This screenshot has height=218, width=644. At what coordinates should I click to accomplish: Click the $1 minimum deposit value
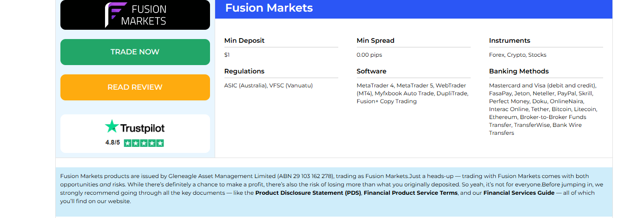[227, 55]
